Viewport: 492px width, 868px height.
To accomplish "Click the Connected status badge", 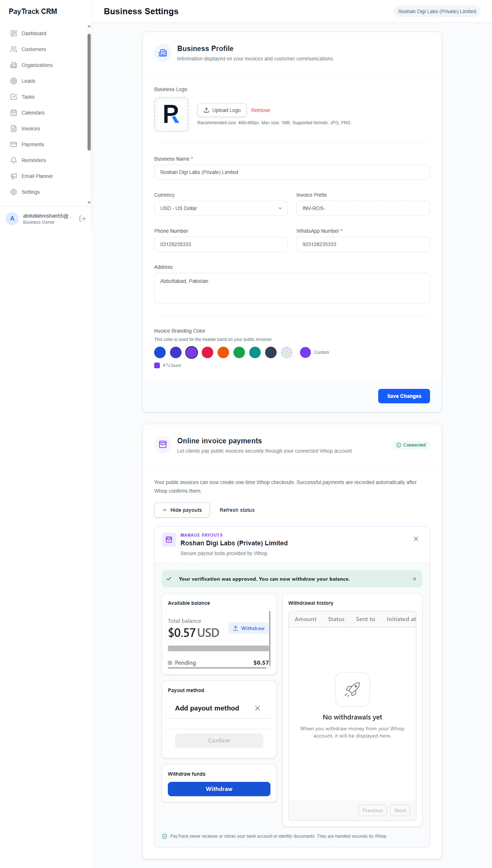I will click(x=411, y=445).
